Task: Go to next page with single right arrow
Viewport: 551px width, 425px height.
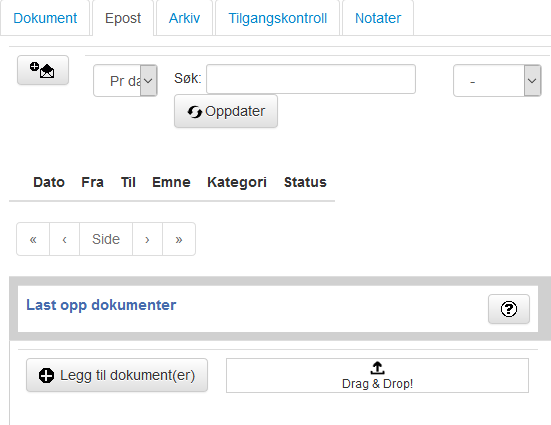Action: tap(147, 239)
